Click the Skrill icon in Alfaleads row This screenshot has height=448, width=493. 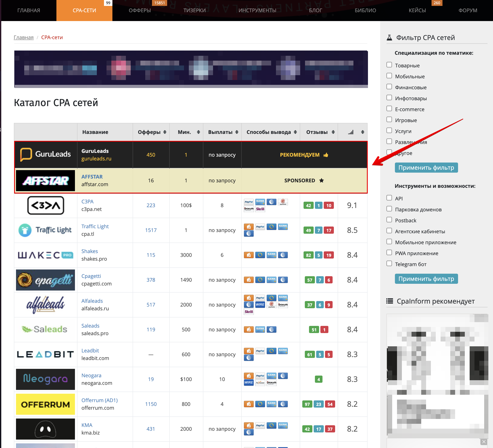click(x=249, y=312)
